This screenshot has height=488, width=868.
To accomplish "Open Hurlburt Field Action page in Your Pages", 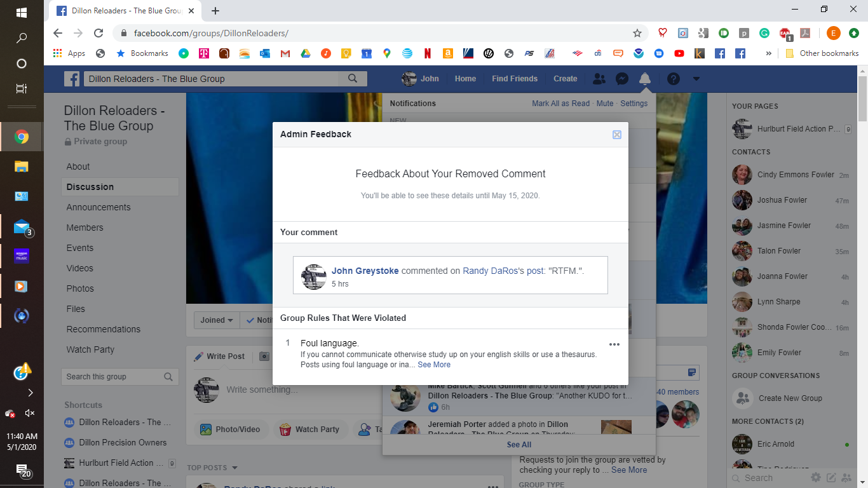I will click(x=790, y=129).
